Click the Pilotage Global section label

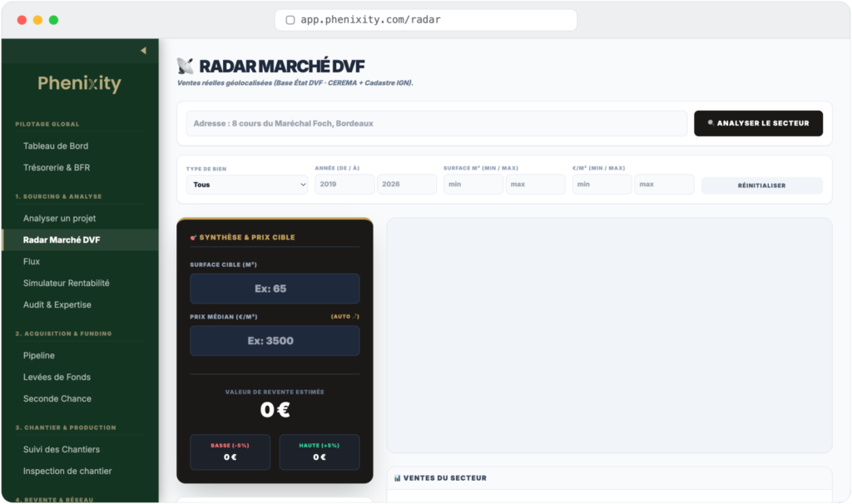(47, 125)
